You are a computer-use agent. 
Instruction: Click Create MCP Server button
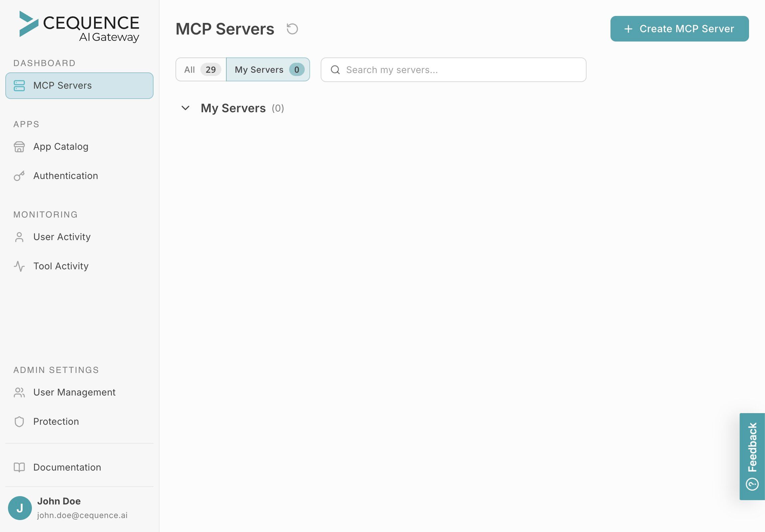(679, 29)
